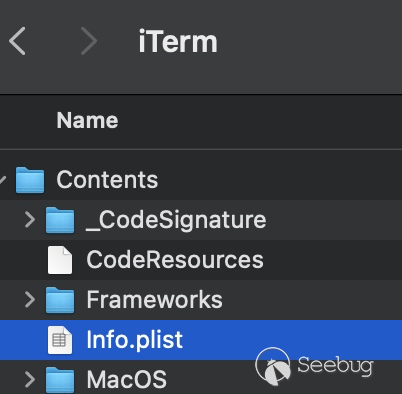Viewport: 402px width, 394px height.
Task: Click the Info.plist document icon
Action: [60, 340]
